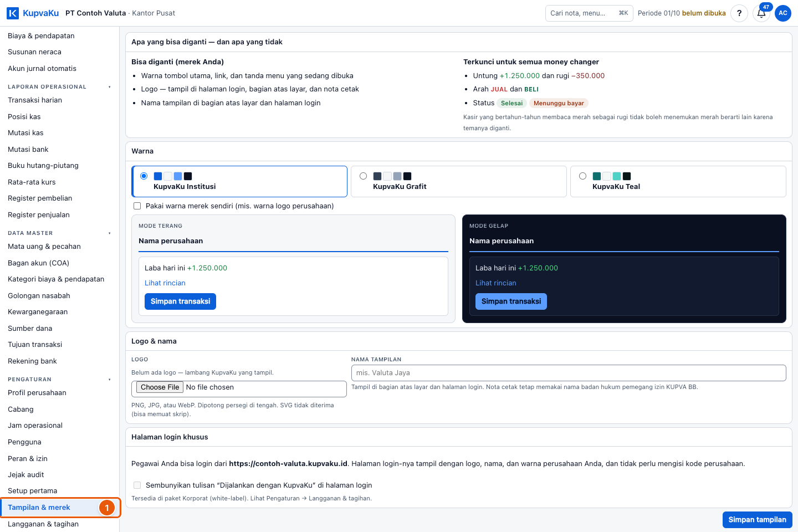Click 'Lihat rincian' link in Mode Terang preview
The image size is (798, 532).
(165, 283)
